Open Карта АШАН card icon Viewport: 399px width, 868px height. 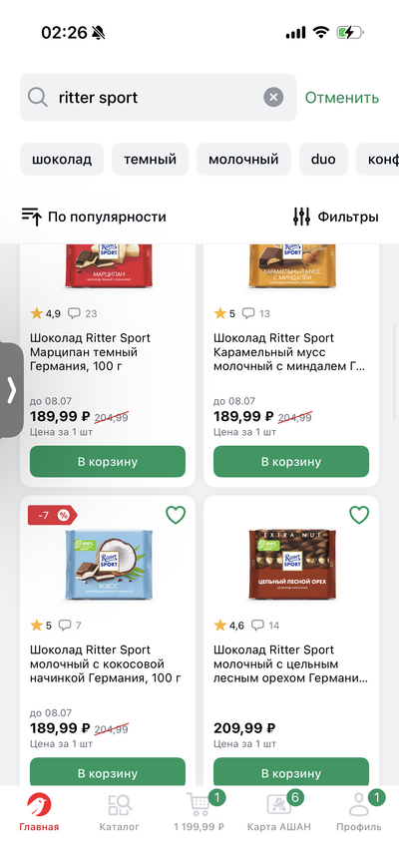pyautogui.click(x=279, y=804)
